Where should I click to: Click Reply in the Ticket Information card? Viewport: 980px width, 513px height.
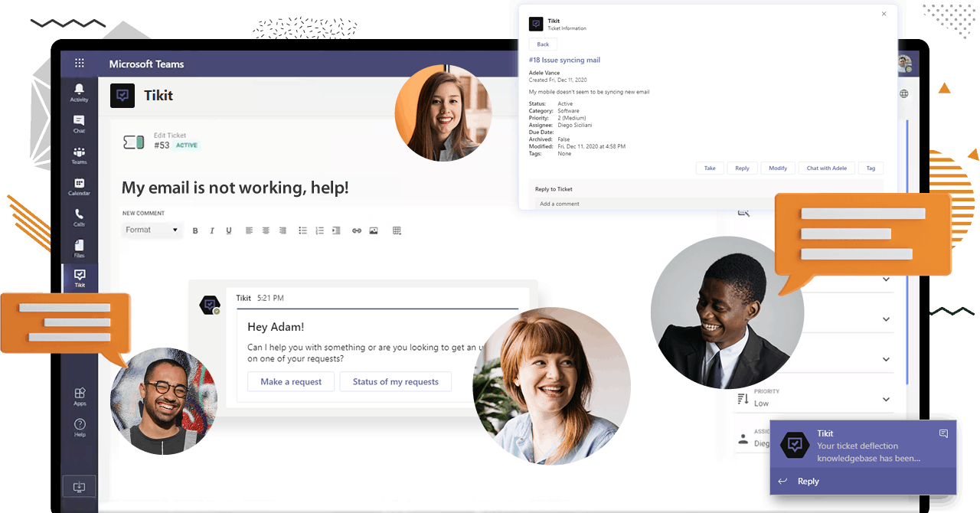tap(742, 168)
